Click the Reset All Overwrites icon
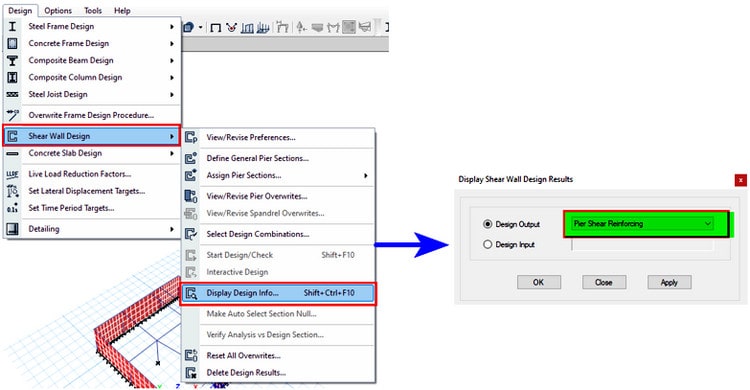The width and height of the screenshot is (750, 390). 191,356
